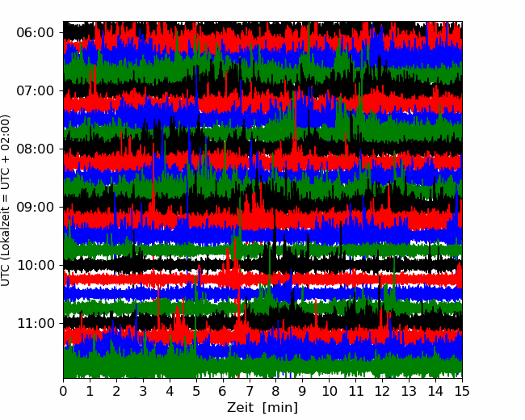Click the x-axis tick label 12

click(382, 391)
